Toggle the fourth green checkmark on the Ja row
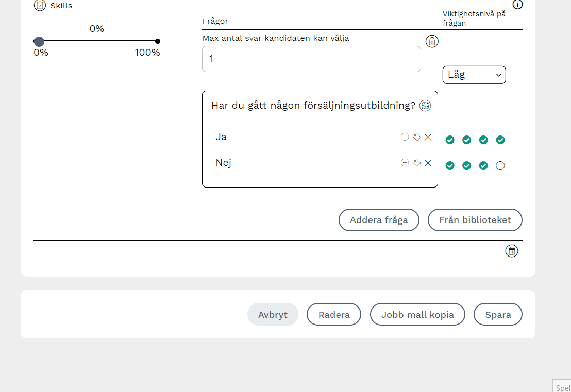 pyautogui.click(x=500, y=140)
